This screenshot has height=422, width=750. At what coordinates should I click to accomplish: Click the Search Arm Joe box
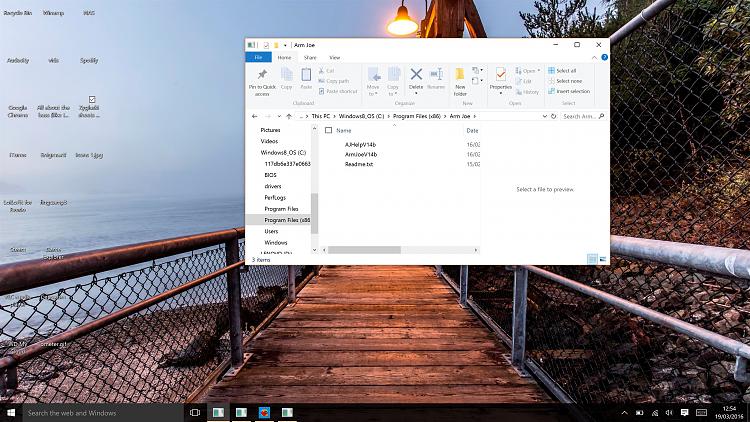click(x=583, y=116)
